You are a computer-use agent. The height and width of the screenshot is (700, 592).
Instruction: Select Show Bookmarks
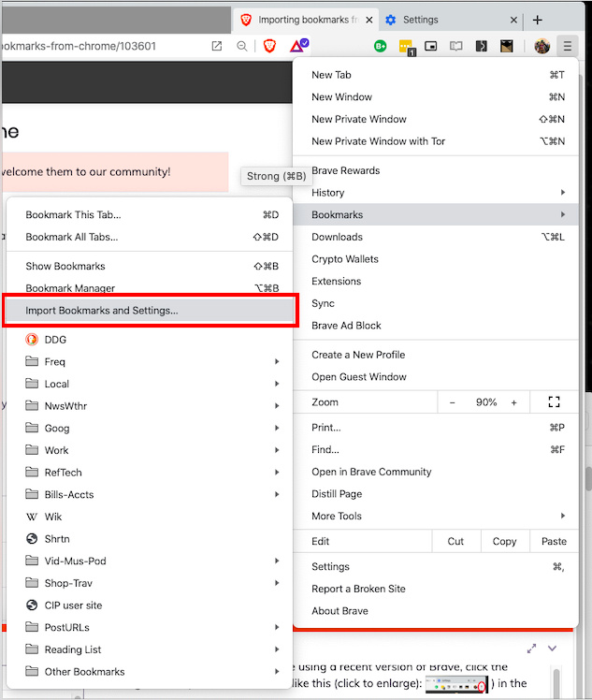(x=150, y=266)
